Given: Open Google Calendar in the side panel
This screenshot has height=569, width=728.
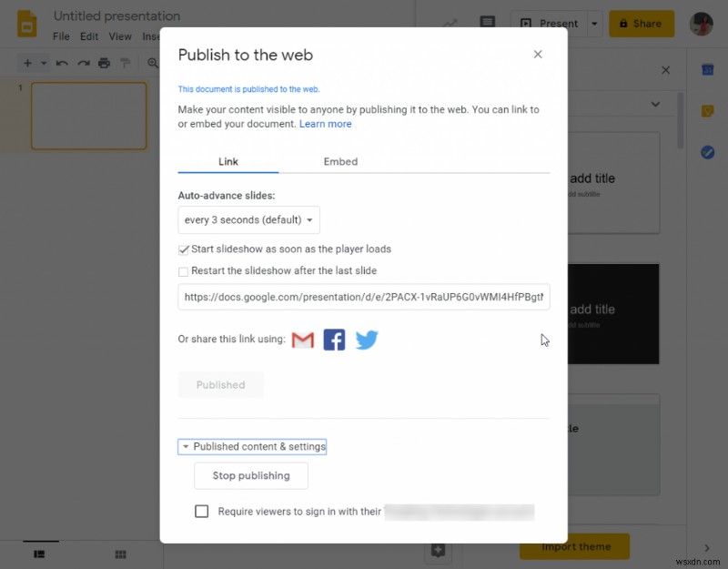Looking at the screenshot, I should 708,69.
